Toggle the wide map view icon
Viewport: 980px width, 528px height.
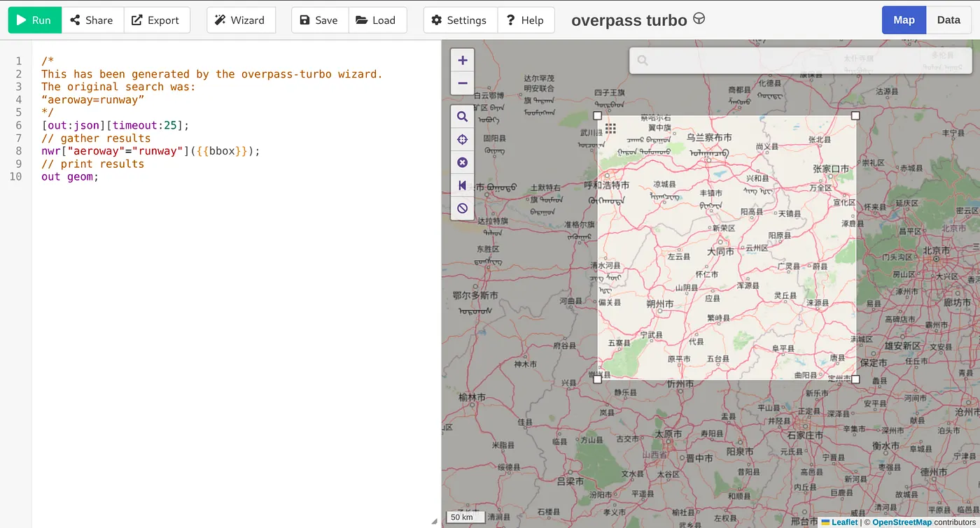coord(462,185)
